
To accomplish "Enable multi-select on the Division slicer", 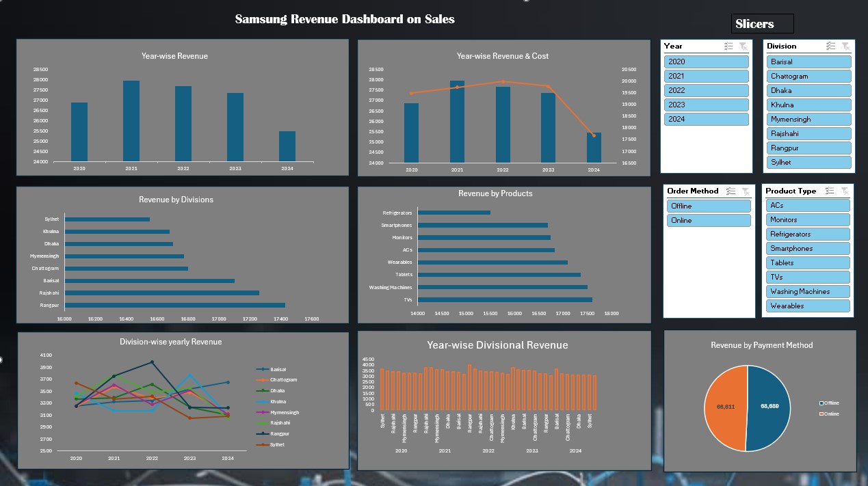I will click(x=830, y=46).
